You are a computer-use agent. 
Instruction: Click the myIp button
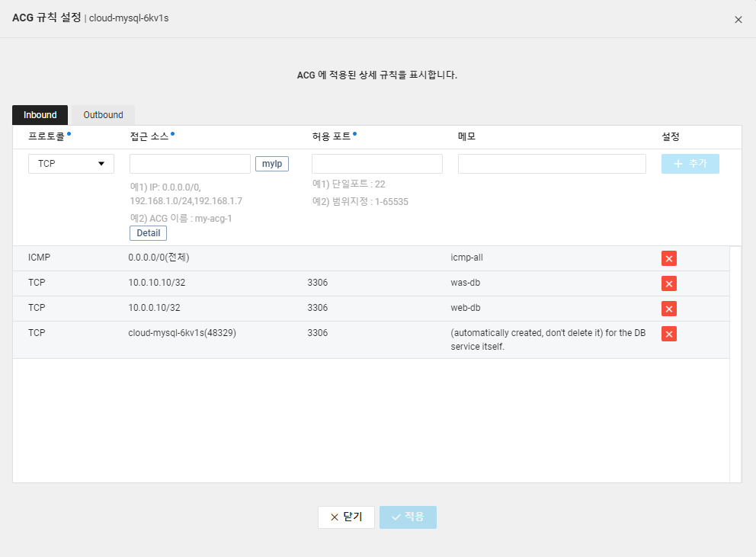click(x=272, y=164)
